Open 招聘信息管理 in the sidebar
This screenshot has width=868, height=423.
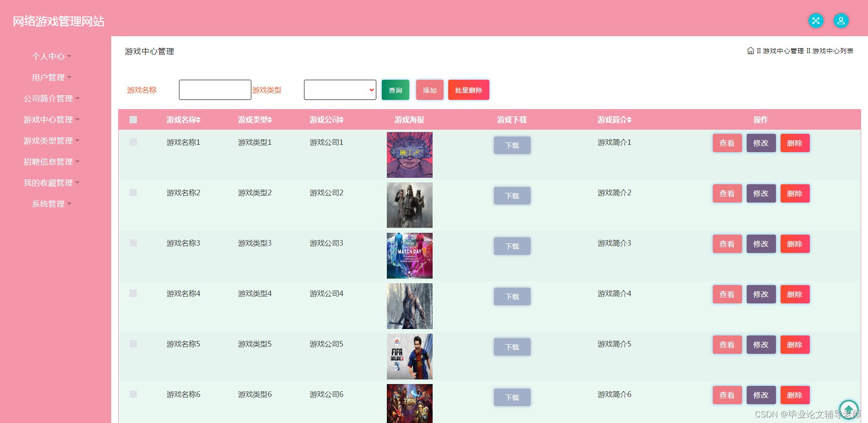[51, 162]
